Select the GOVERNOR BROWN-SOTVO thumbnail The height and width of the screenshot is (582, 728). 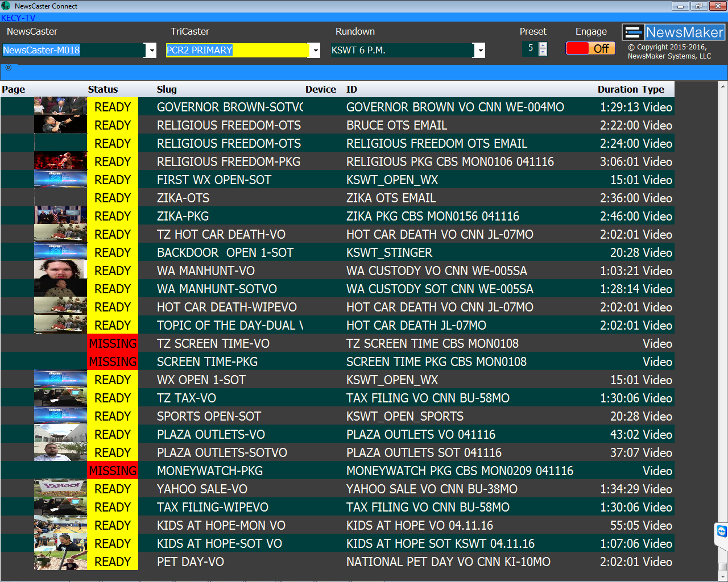click(60, 107)
